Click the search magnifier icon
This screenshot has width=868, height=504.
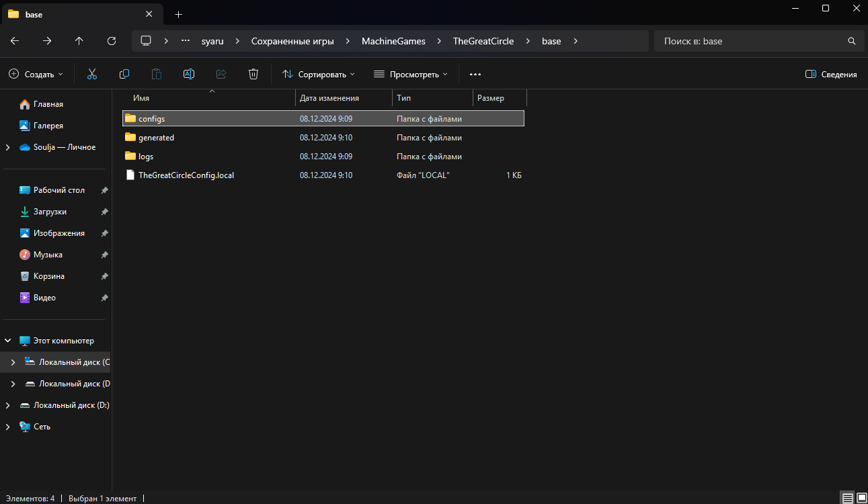coord(852,41)
